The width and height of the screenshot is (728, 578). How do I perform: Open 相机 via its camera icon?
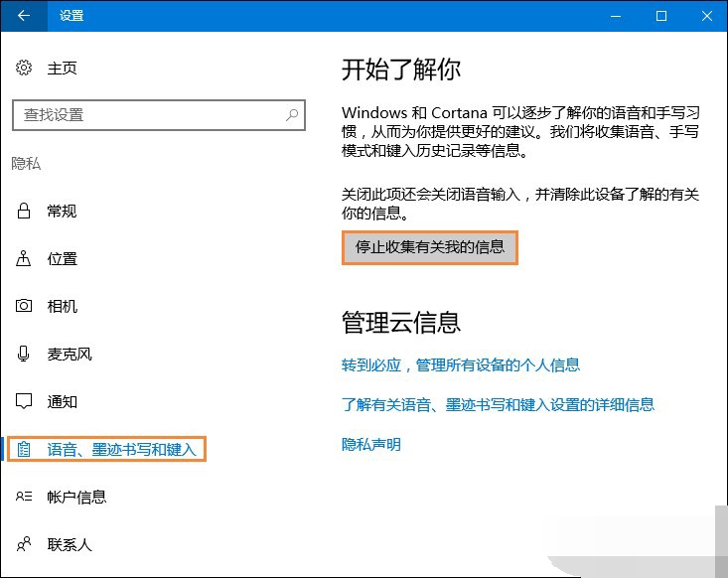click(x=24, y=307)
